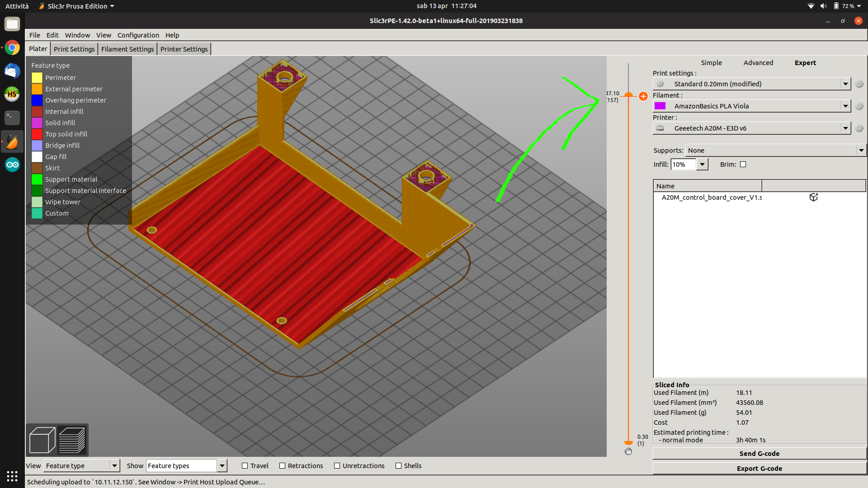The image size is (868, 488).
Task: Switch to the Plater tab
Action: tap(38, 49)
